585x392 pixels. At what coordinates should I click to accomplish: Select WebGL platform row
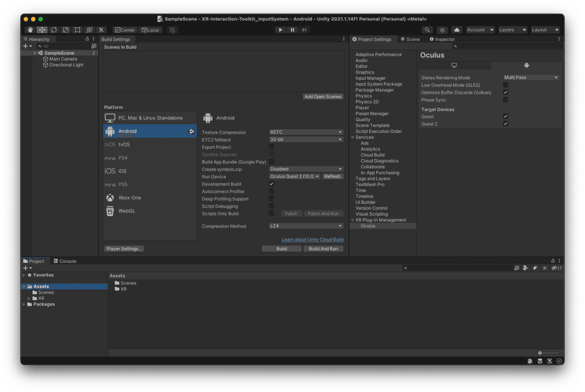[150, 211]
